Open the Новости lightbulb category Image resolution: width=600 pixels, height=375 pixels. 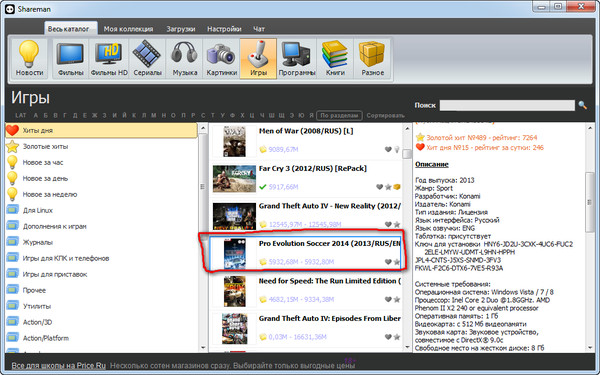(29, 59)
